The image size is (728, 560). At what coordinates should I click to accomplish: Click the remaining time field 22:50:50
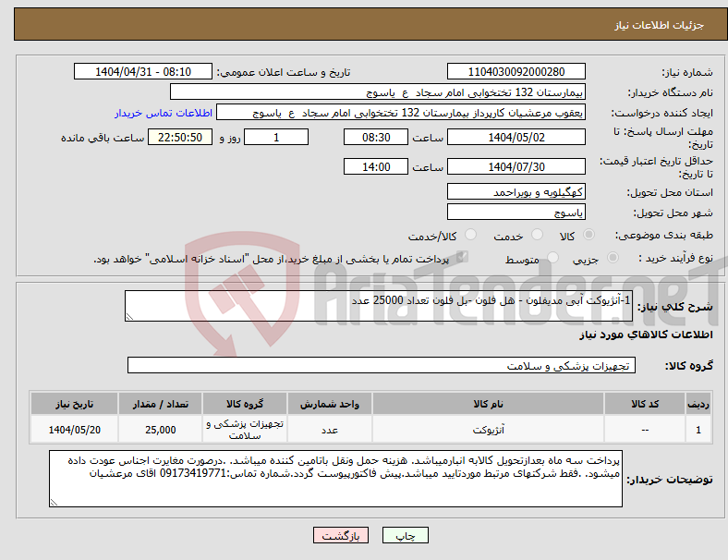(180, 137)
